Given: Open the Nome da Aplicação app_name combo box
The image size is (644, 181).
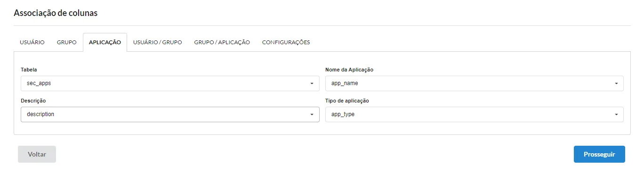Looking at the screenshot, I should [475, 83].
